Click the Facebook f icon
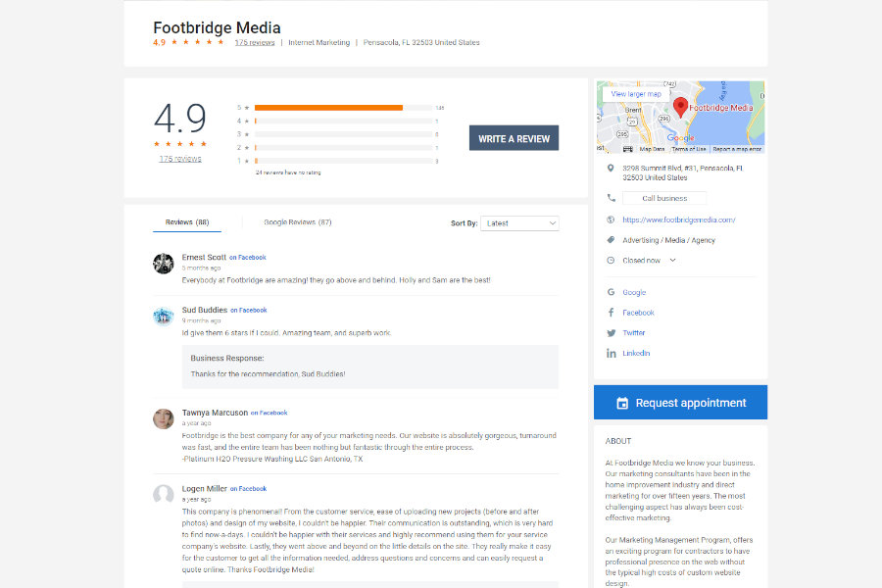 (x=611, y=313)
